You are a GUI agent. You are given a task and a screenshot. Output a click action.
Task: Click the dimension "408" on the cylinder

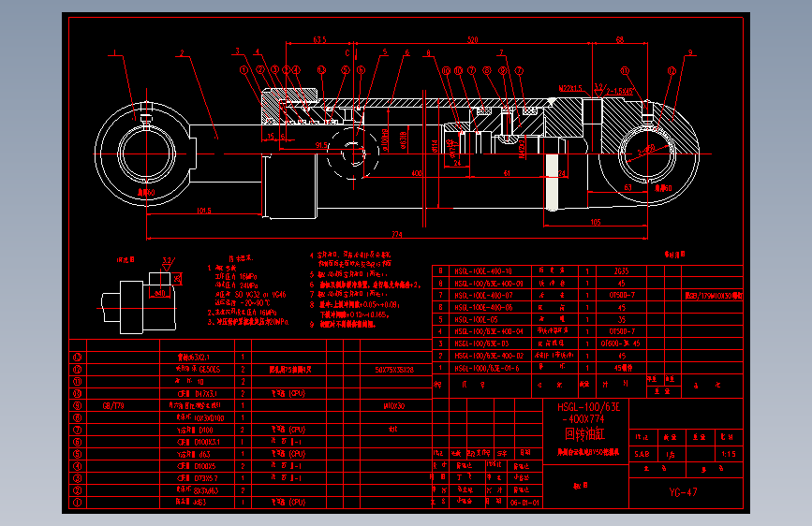tap(417, 173)
